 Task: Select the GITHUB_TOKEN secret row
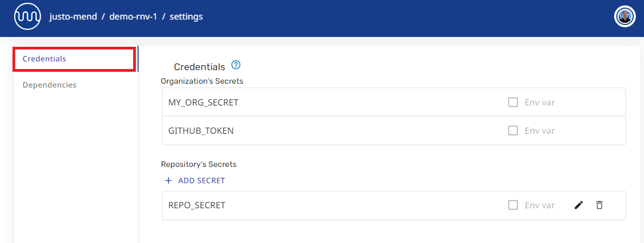pos(394,131)
